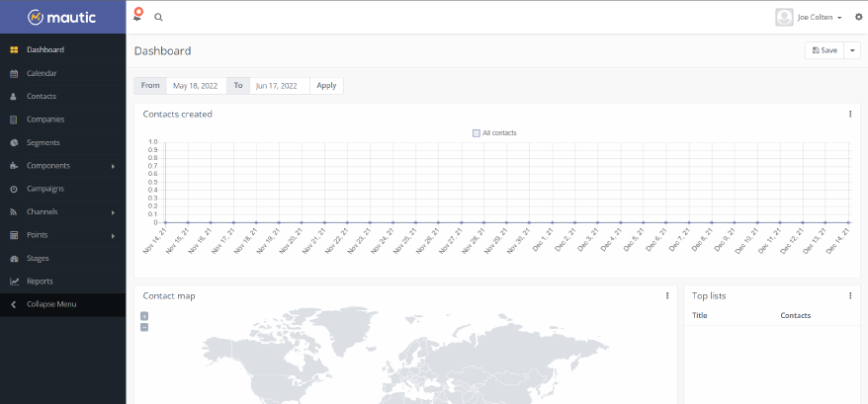
Task: Zoom in on the contact map
Action: [x=144, y=316]
